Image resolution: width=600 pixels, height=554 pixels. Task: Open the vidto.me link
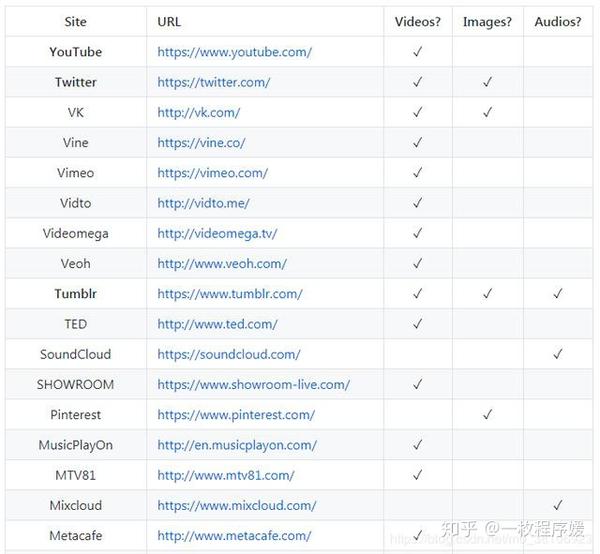[x=203, y=203]
